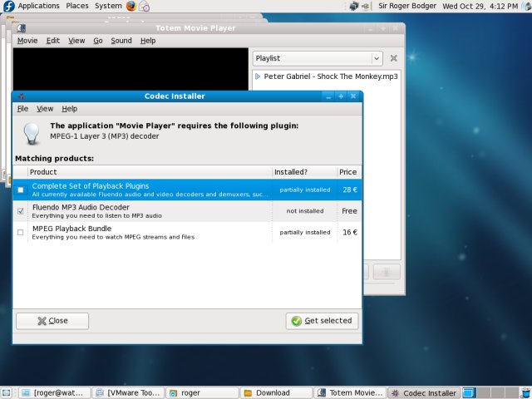Click the play arrow icon beside Shock The Monkey
The width and height of the screenshot is (532, 399).
(258, 76)
